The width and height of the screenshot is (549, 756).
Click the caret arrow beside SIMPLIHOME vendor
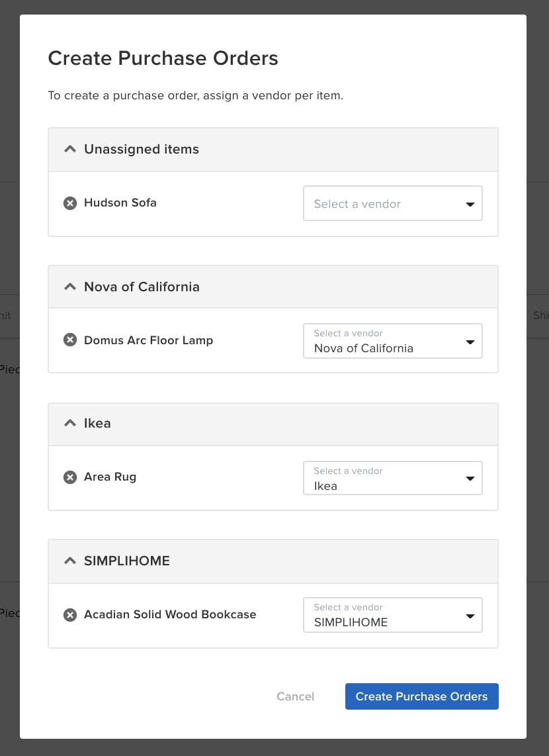click(x=470, y=615)
